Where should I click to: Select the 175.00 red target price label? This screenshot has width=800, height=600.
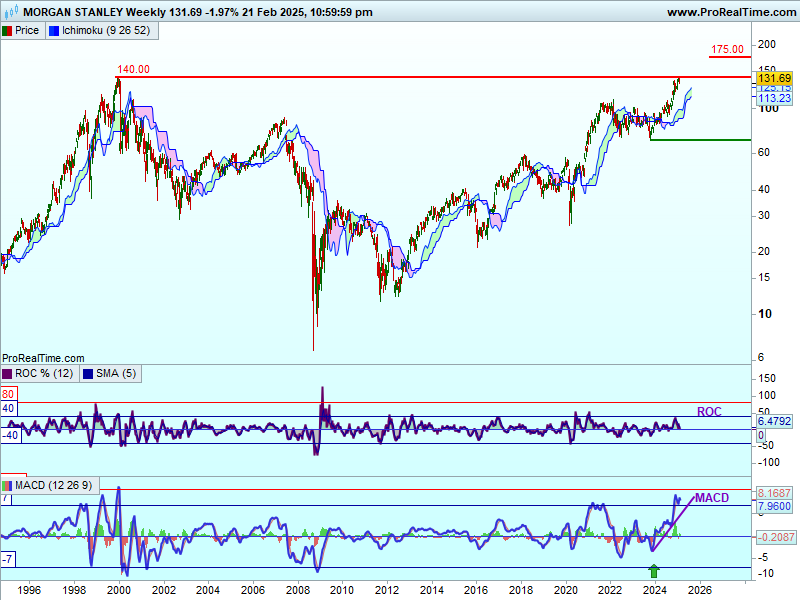pyautogui.click(x=727, y=49)
